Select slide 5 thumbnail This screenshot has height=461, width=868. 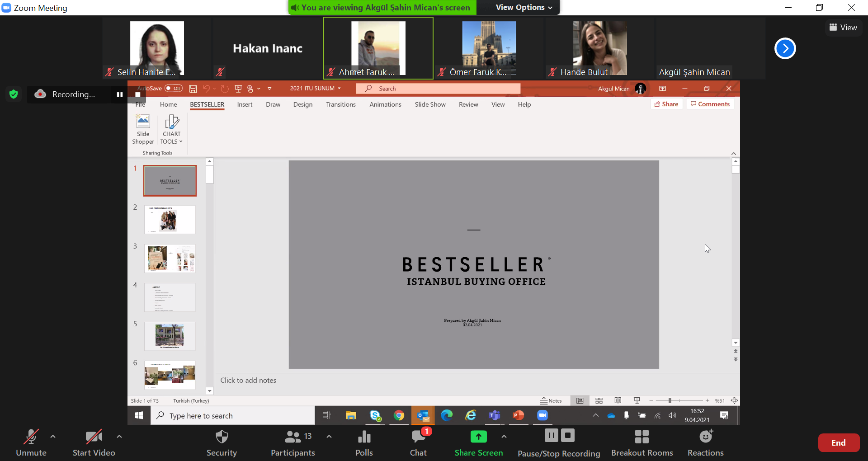170,336
